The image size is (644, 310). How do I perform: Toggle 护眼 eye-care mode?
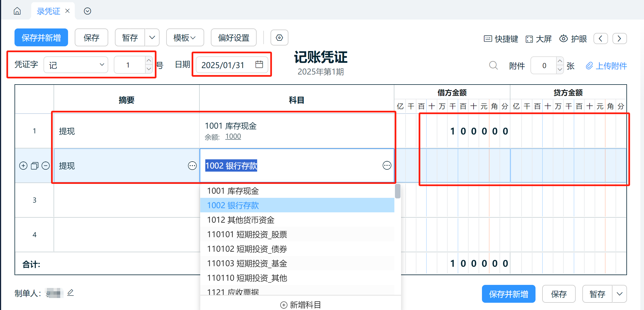tap(573, 39)
